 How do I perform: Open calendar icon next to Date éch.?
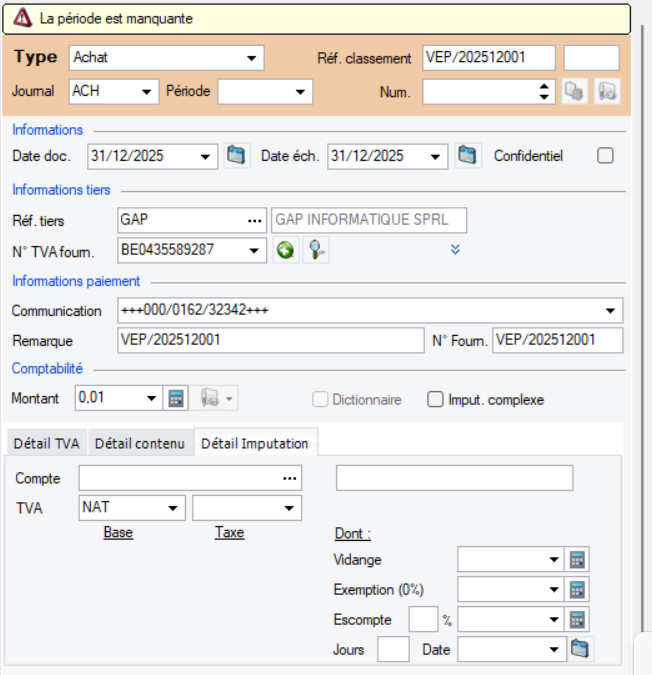click(x=468, y=155)
